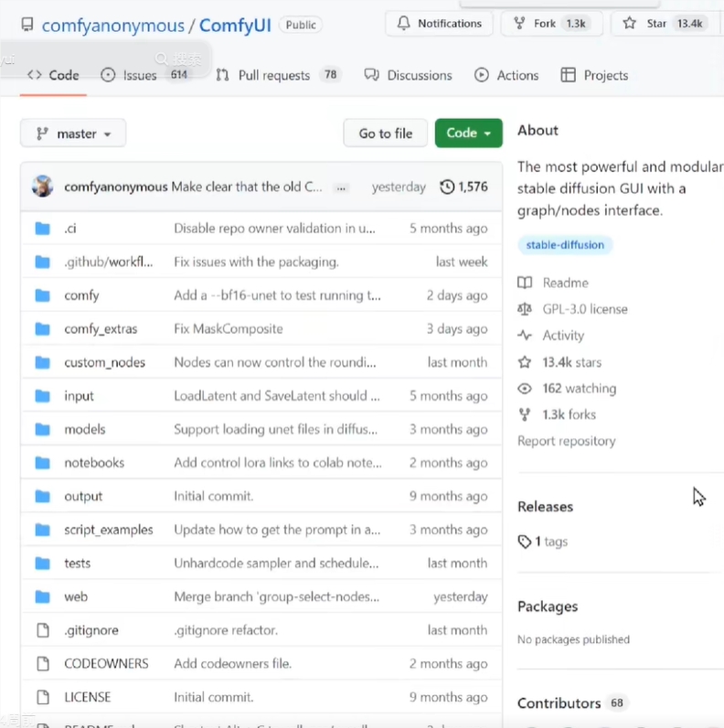Open the 1 tags link
Image resolution: width=724 pixels, height=728 pixels.
551,541
